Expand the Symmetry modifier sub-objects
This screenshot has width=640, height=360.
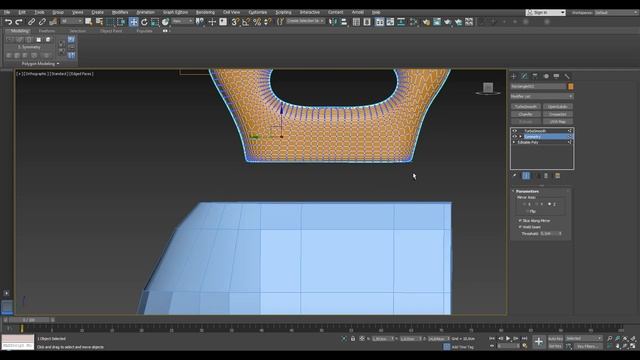click(520, 137)
